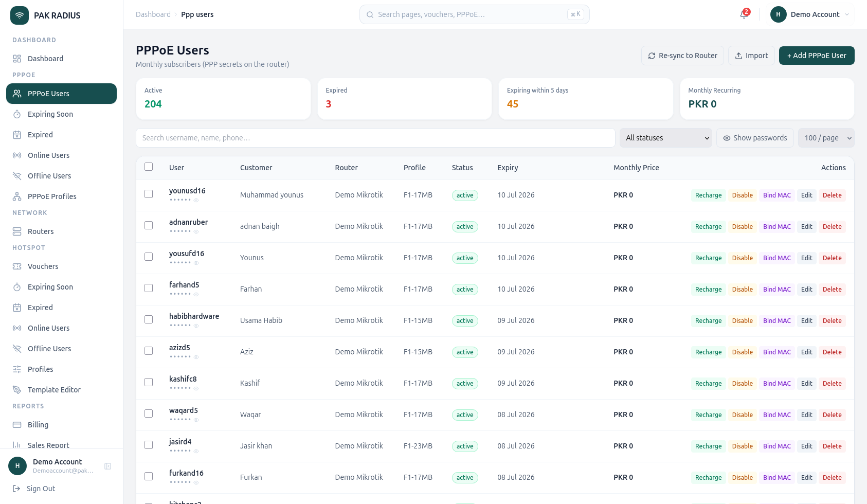Reveal password eye icon for adnanruber
This screenshot has width=867, height=504.
point(196,231)
